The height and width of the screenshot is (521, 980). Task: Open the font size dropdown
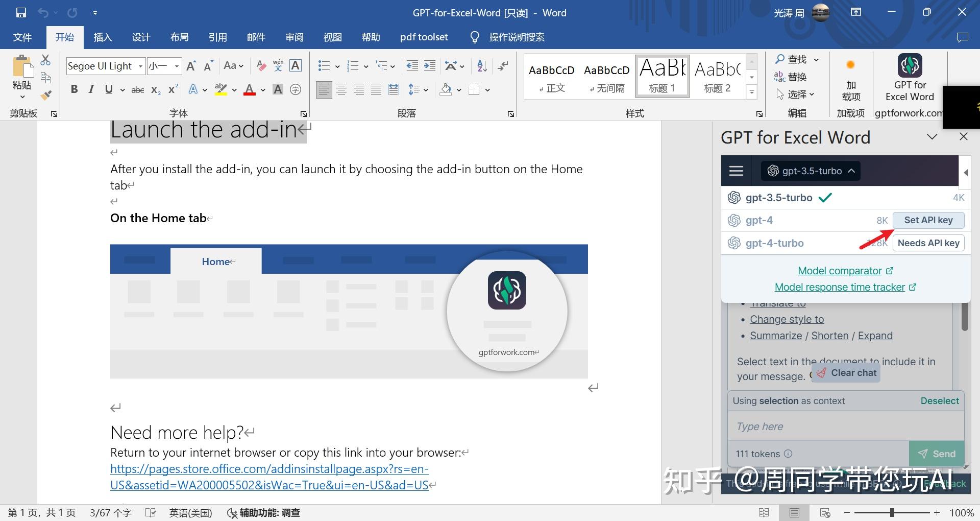177,66
